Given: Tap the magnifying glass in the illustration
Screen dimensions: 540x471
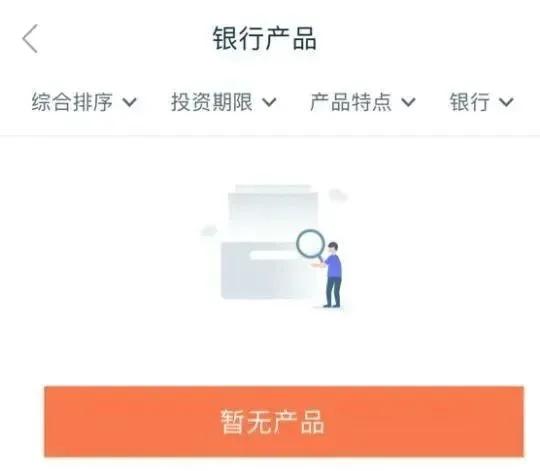Looking at the screenshot, I should 311,245.
